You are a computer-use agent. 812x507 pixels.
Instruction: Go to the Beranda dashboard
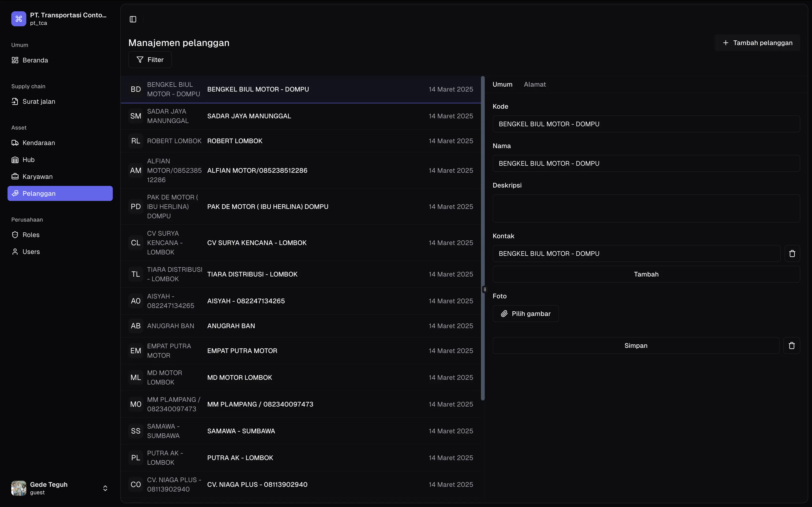pyautogui.click(x=35, y=60)
